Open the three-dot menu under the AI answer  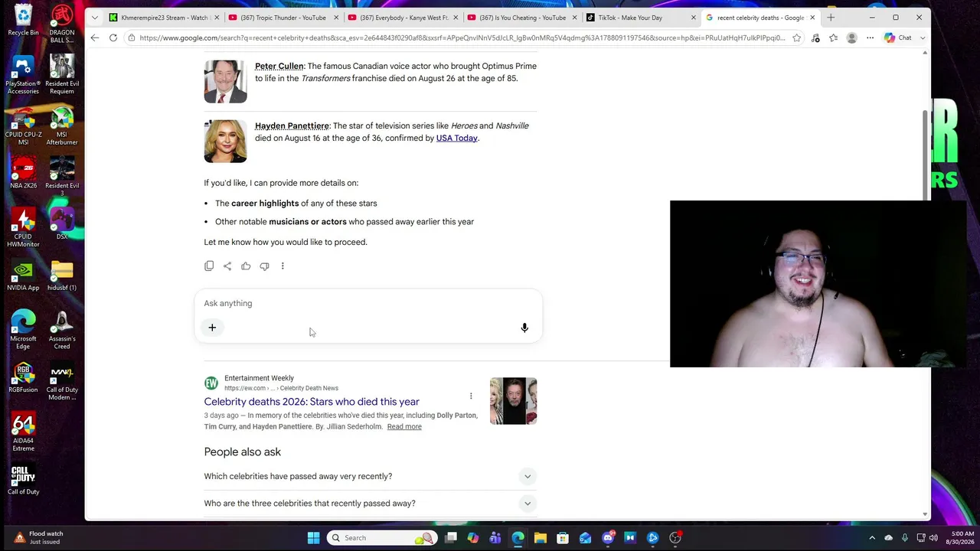tap(283, 266)
